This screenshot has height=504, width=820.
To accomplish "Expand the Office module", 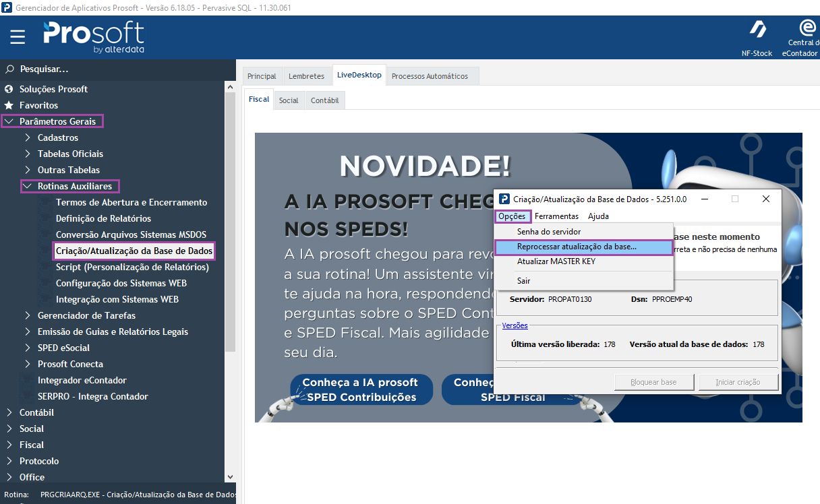I will 9,477.
